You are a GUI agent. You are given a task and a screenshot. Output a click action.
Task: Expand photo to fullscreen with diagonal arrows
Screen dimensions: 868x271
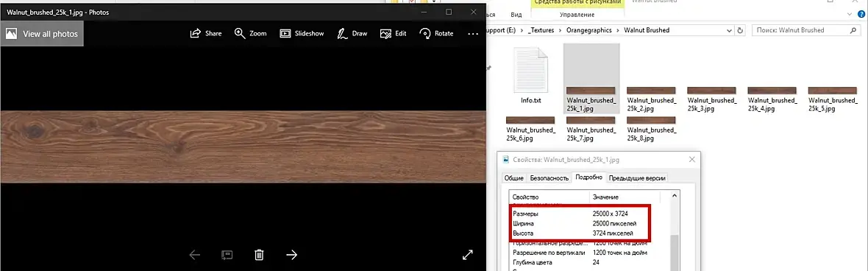coord(468,255)
